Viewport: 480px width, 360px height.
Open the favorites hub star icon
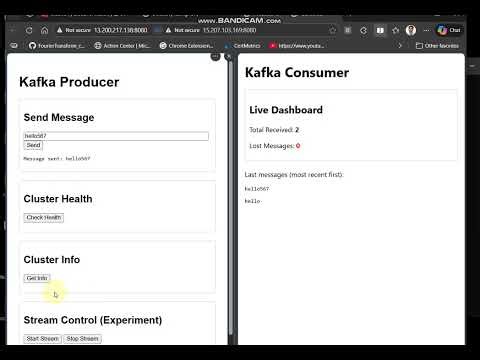pyautogui.click(x=396, y=30)
